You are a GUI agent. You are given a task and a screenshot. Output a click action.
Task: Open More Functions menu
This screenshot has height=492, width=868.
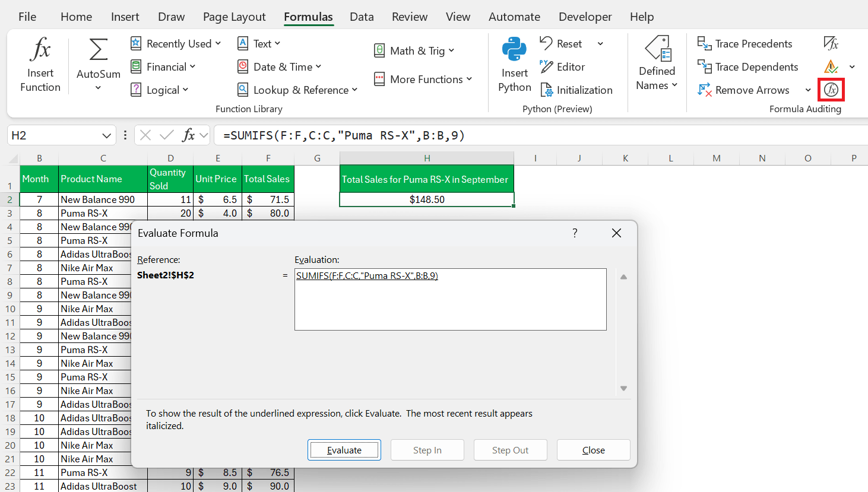[x=423, y=79]
